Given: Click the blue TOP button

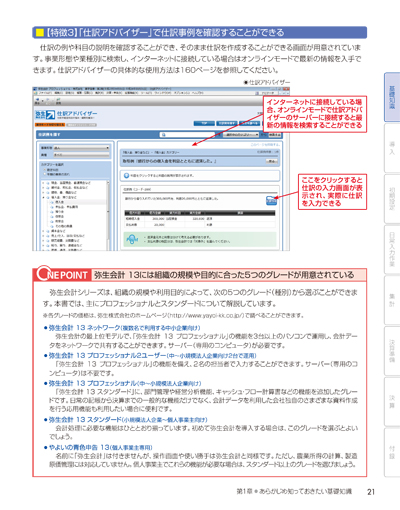Looking at the screenshot, I should [204, 123].
